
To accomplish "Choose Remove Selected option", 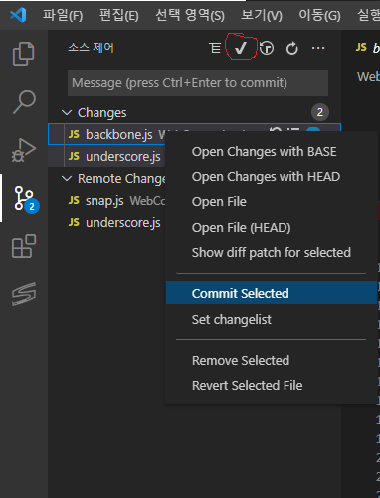I will [271, 360].
